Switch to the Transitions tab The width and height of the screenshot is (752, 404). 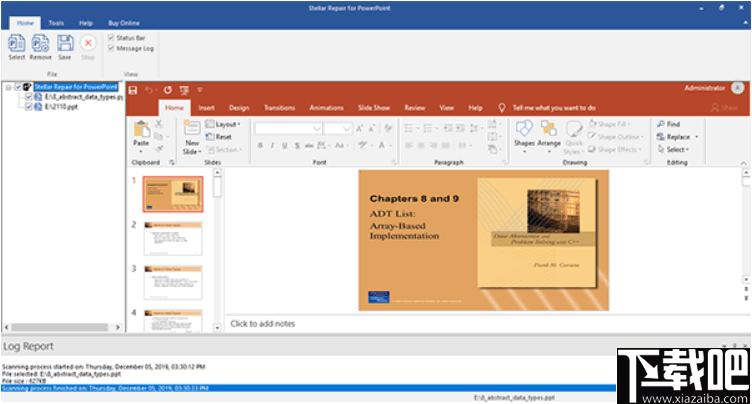pyautogui.click(x=280, y=108)
